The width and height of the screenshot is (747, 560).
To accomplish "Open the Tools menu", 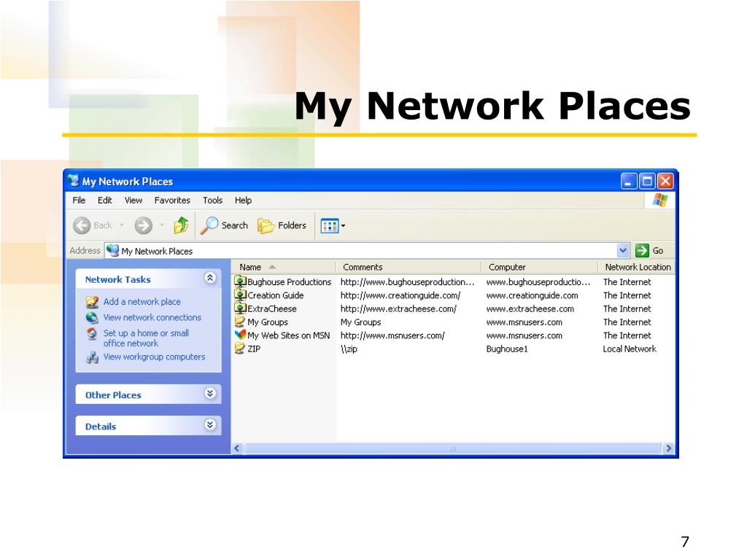I will pos(212,200).
